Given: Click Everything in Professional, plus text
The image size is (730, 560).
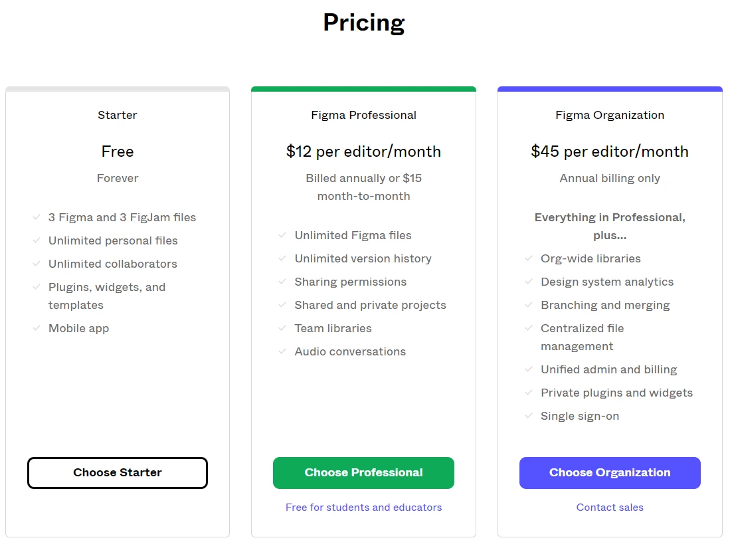Looking at the screenshot, I should (x=610, y=226).
